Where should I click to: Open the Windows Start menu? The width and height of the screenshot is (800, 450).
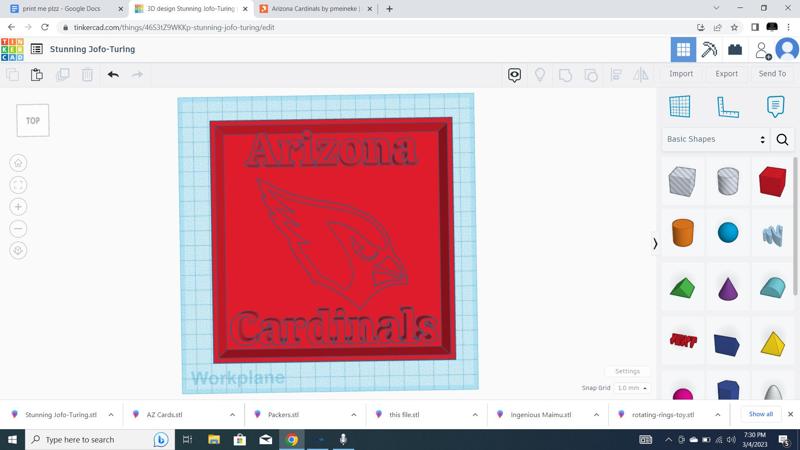coord(12,439)
